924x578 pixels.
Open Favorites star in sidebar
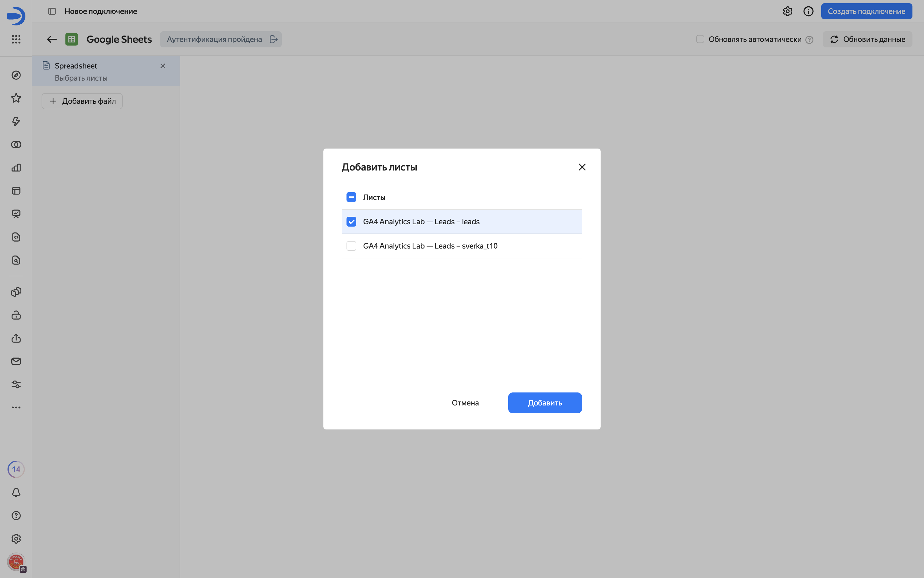pyautogui.click(x=16, y=98)
